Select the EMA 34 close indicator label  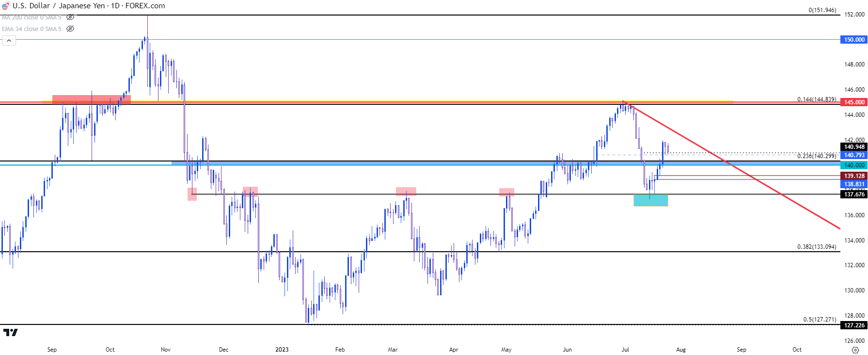click(32, 29)
